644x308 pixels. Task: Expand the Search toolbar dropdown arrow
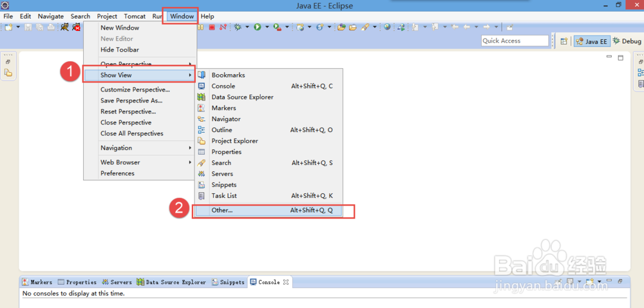click(375, 27)
